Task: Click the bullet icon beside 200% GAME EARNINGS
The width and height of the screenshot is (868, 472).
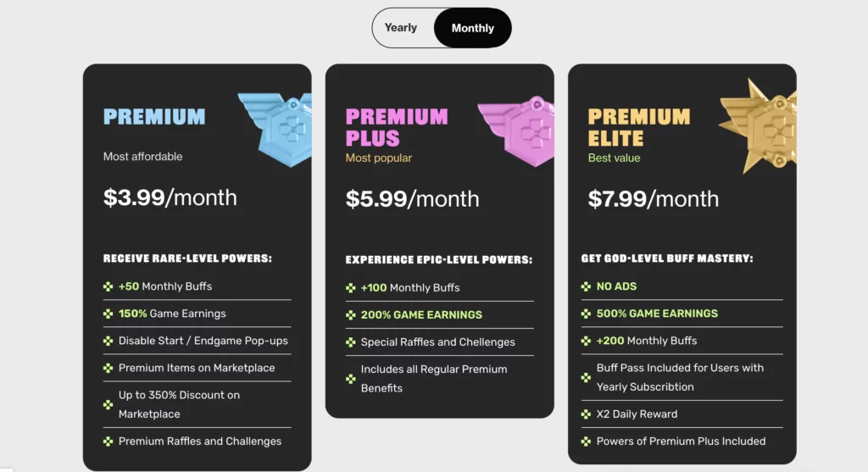Action: pos(350,315)
